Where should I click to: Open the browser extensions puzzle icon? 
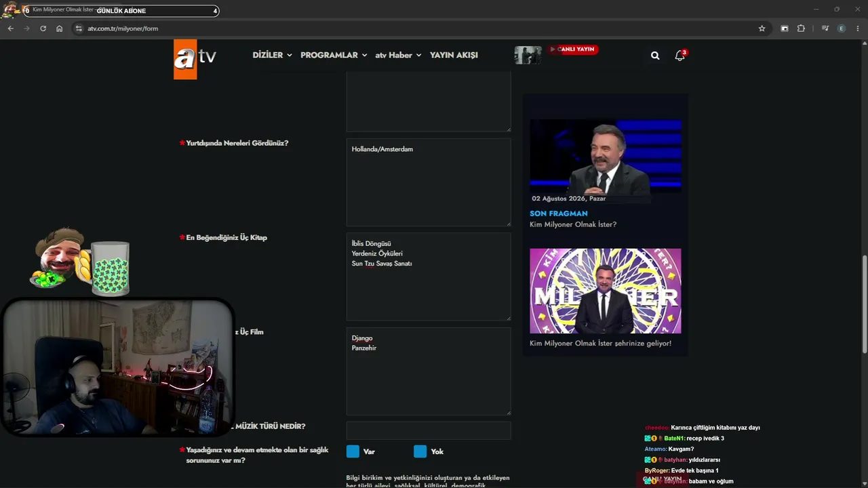coord(801,28)
